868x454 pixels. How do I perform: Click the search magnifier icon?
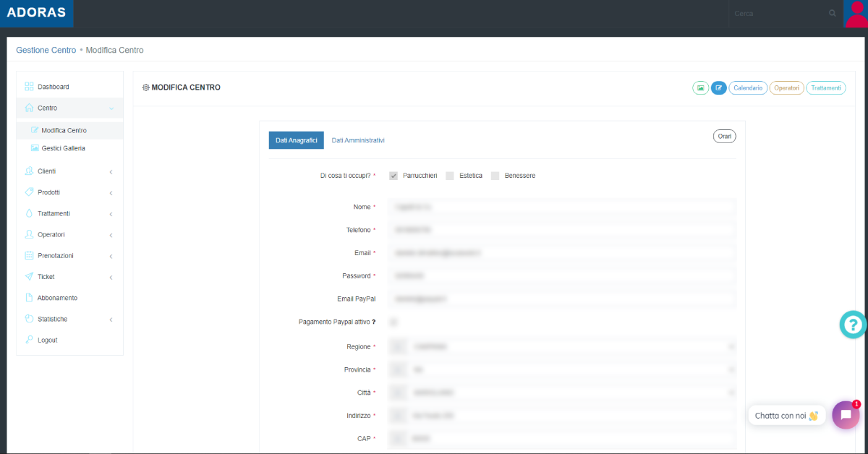pos(833,13)
